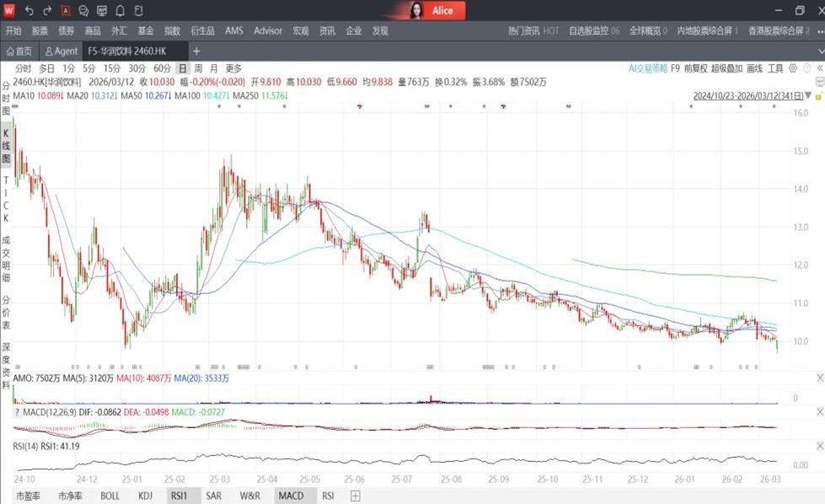Click the F1 help icon

138,11
